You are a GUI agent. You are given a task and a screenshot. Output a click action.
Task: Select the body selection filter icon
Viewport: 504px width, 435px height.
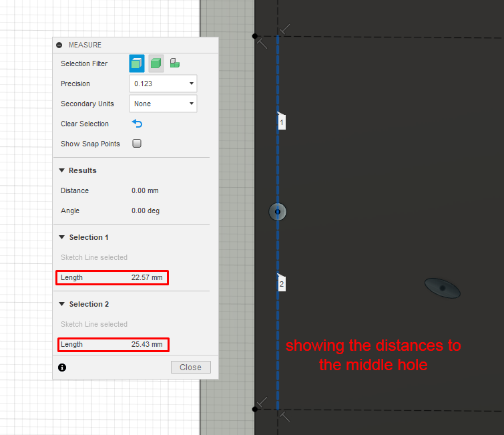pyautogui.click(x=156, y=63)
